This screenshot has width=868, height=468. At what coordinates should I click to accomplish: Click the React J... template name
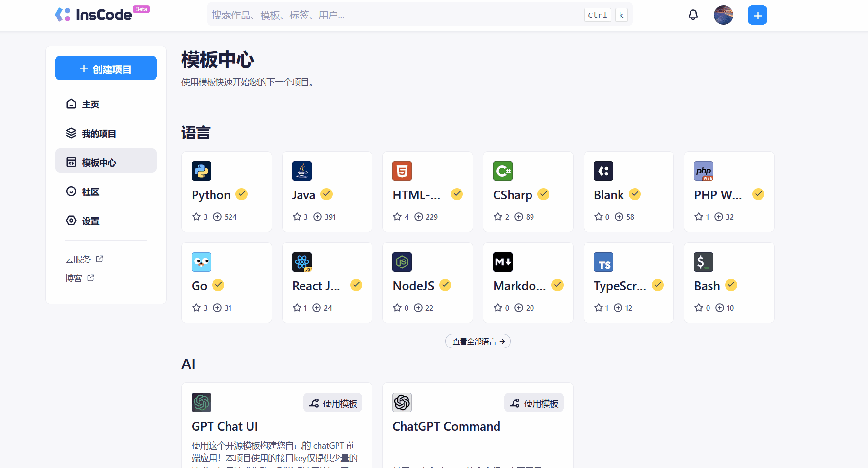pos(316,286)
